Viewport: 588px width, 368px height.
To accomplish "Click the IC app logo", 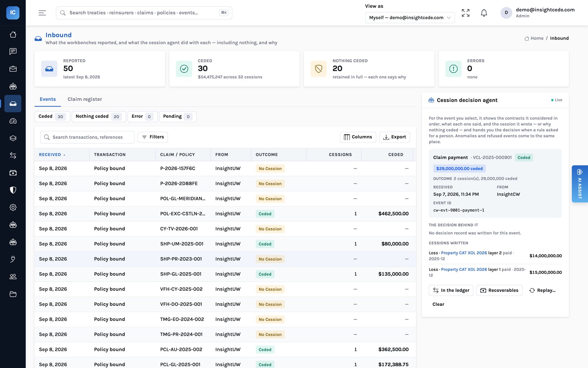I will coord(13,13).
